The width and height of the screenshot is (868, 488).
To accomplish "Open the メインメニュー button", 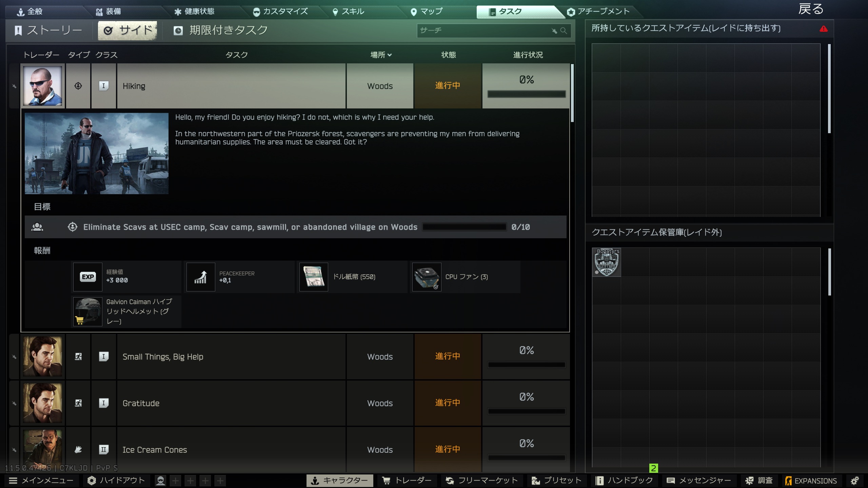I will coord(41,481).
